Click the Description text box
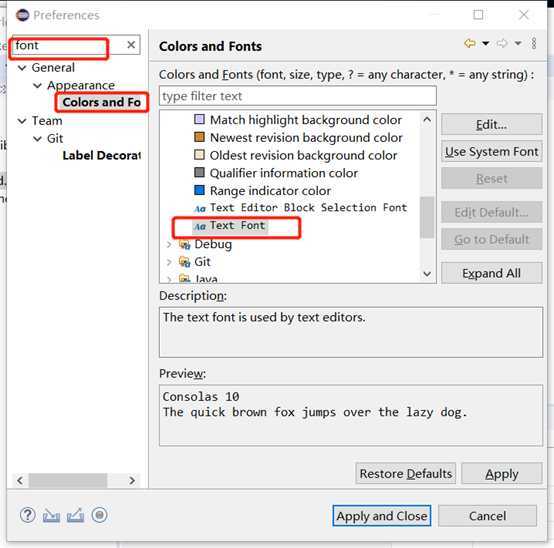The height and width of the screenshot is (548, 554). [x=351, y=332]
